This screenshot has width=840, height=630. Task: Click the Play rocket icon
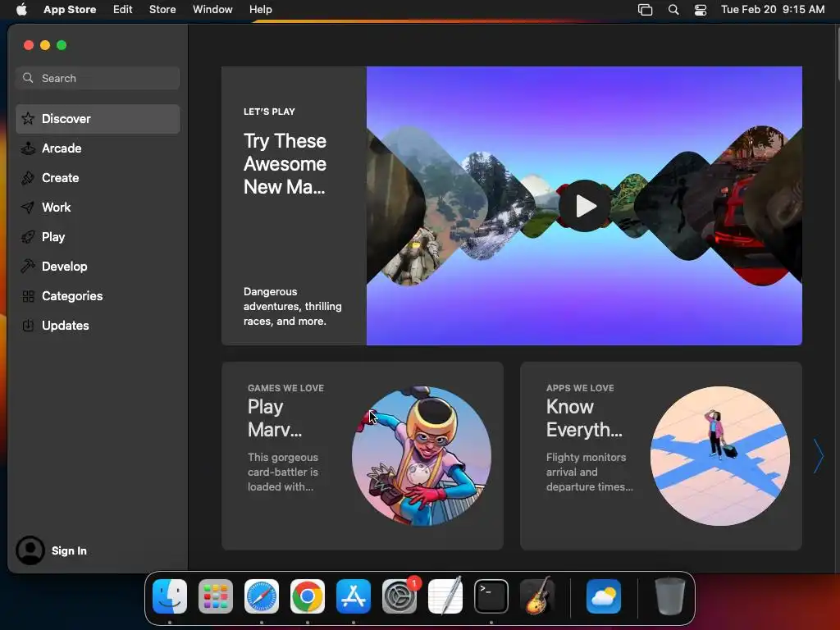point(28,237)
